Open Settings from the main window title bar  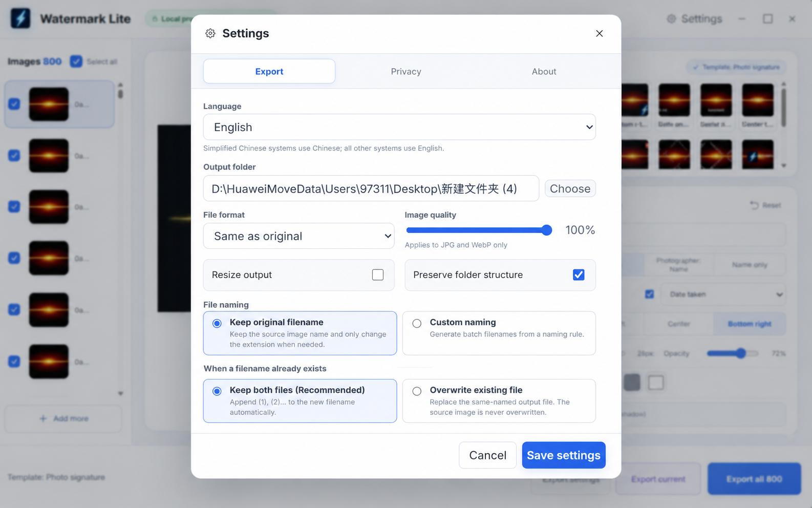(x=695, y=19)
